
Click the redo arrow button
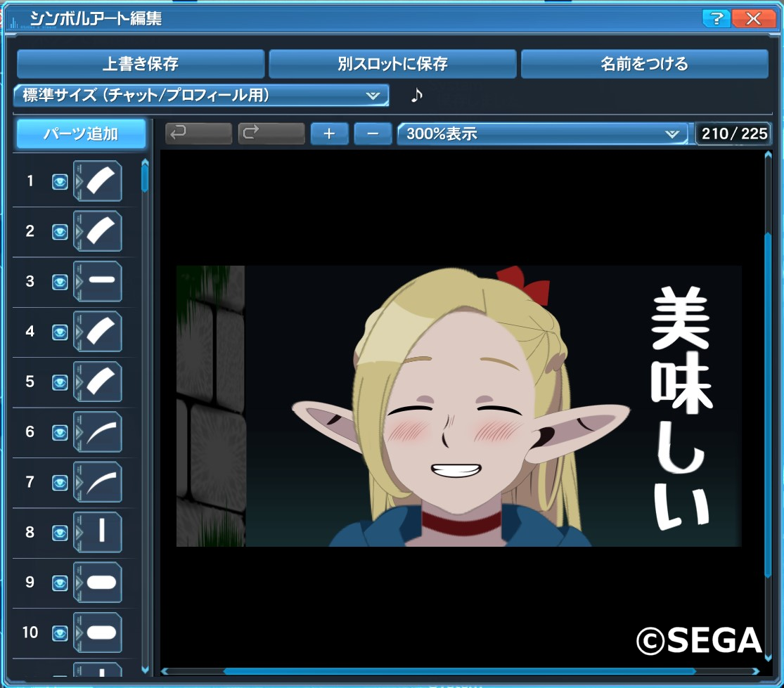point(271,134)
